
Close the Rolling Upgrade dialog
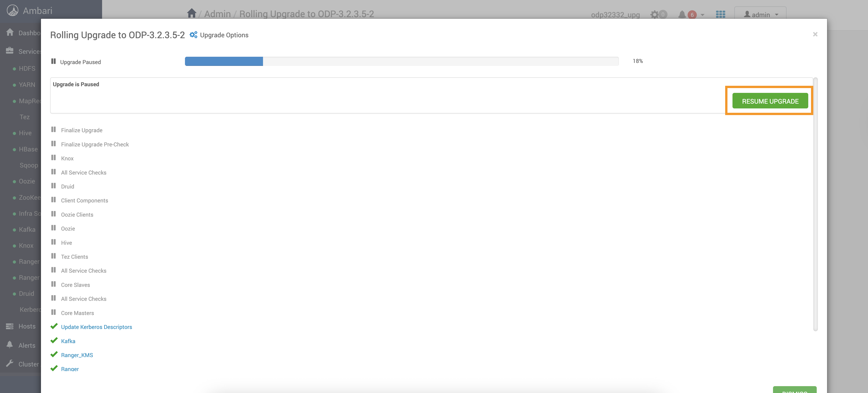pos(815,34)
